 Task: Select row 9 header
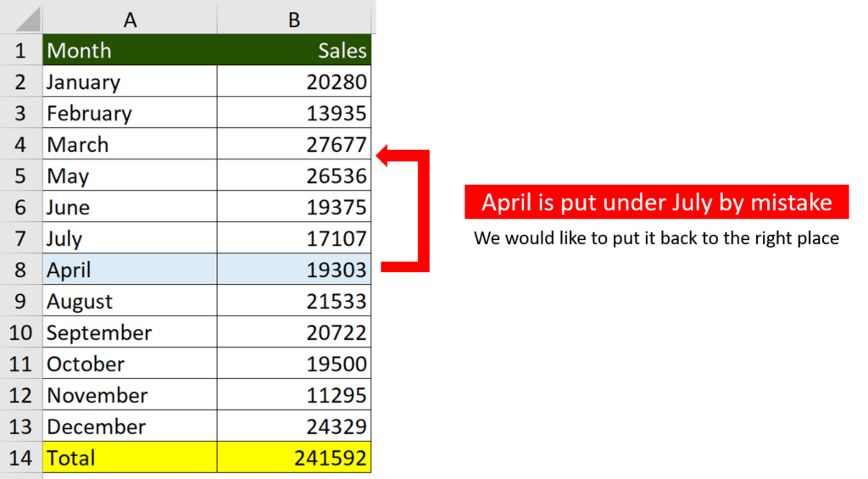[x=20, y=301]
